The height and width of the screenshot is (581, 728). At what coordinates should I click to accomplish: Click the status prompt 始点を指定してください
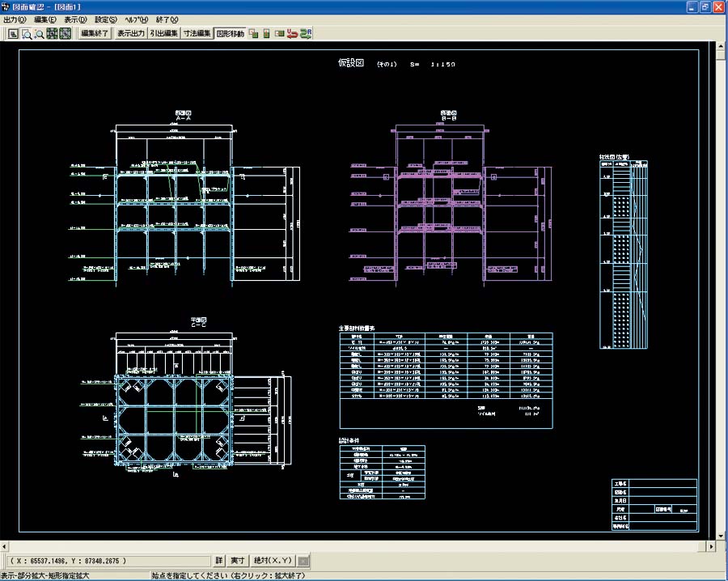click(x=228, y=575)
